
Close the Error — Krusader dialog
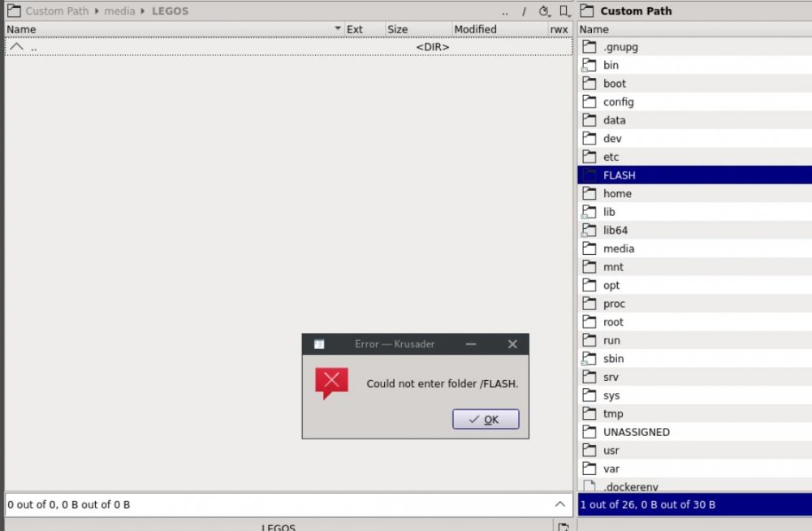pos(512,344)
